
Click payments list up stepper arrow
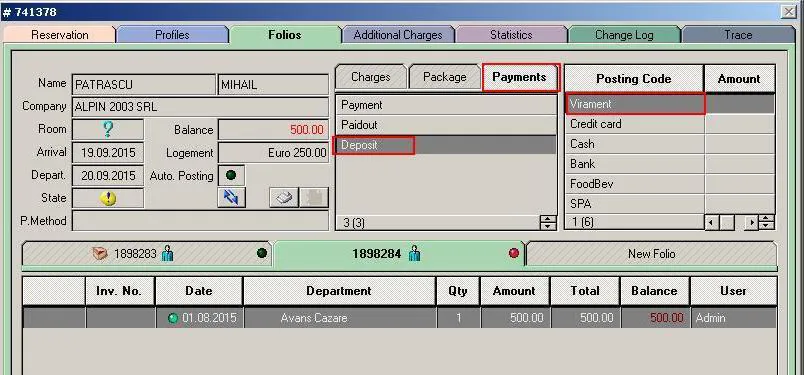coord(548,219)
